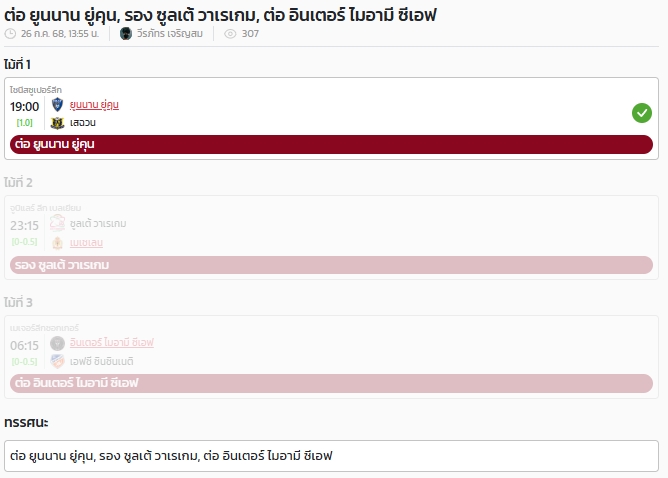The image size is (668, 478).
Task: Click the author avatar for วีรภัทร เจริญสม
Action: [126, 34]
